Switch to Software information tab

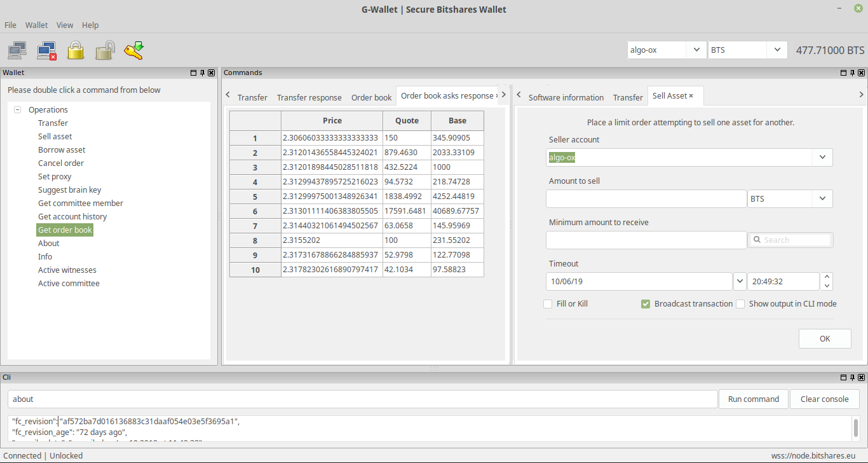click(566, 97)
